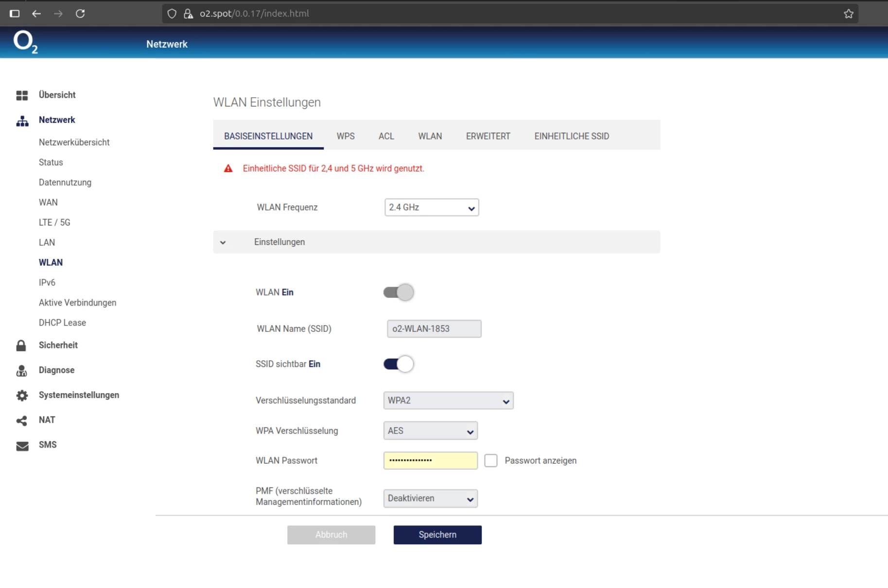888x588 pixels.
Task: Reload the page with the refresh icon
Action: tap(80, 14)
